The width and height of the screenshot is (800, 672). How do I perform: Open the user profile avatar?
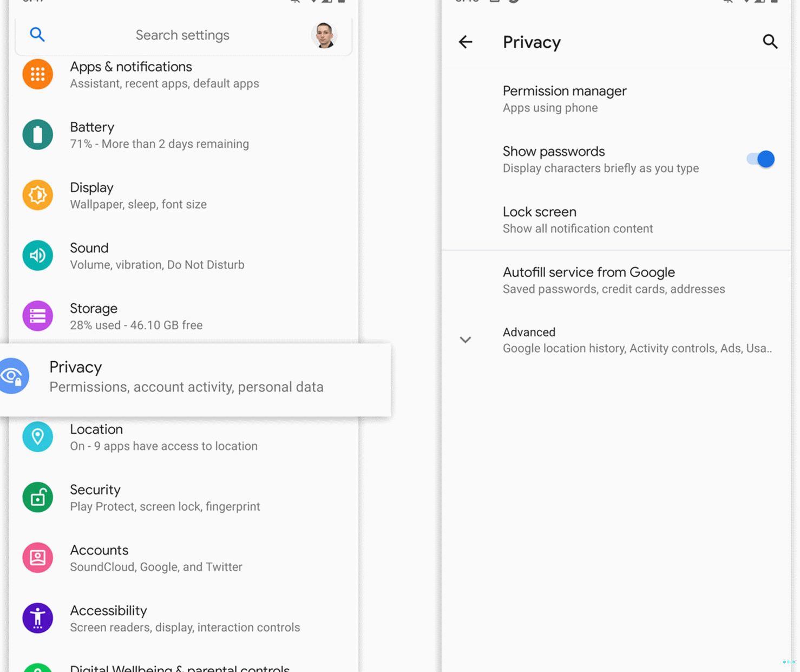[x=324, y=35]
